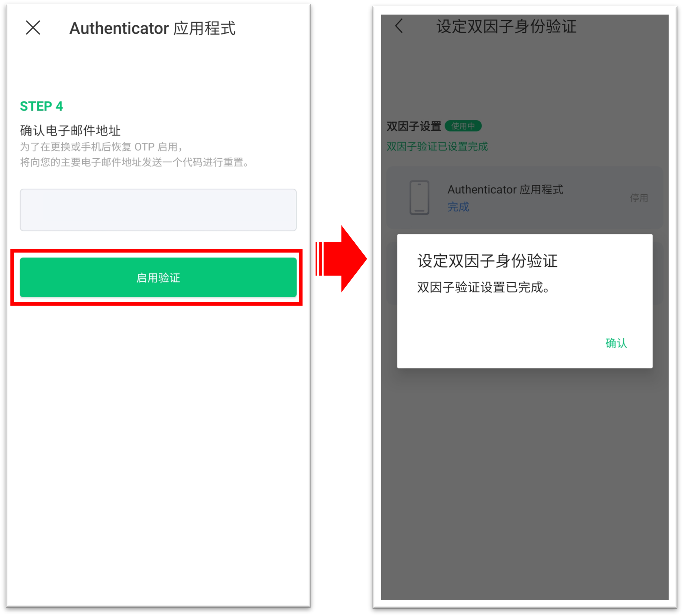Click the 双因子验证已设置完成 green text
The width and height of the screenshot is (683, 616).
(x=436, y=147)
